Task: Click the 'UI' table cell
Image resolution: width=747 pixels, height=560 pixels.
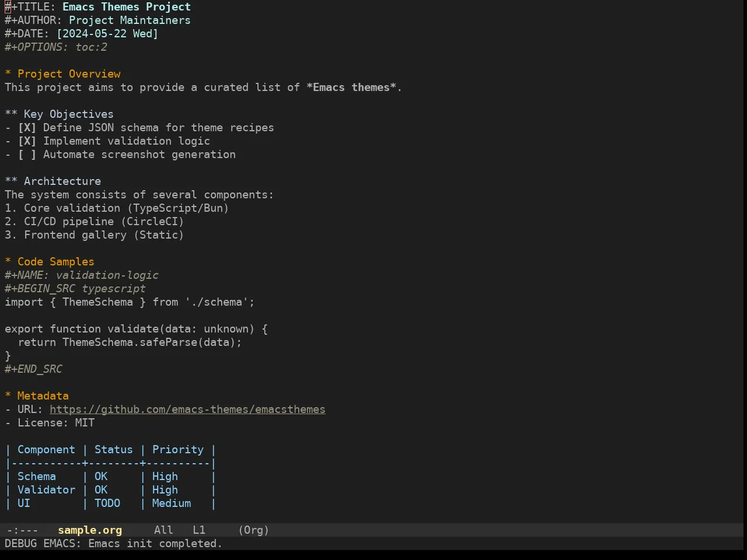Action: (x=24, y=503)
